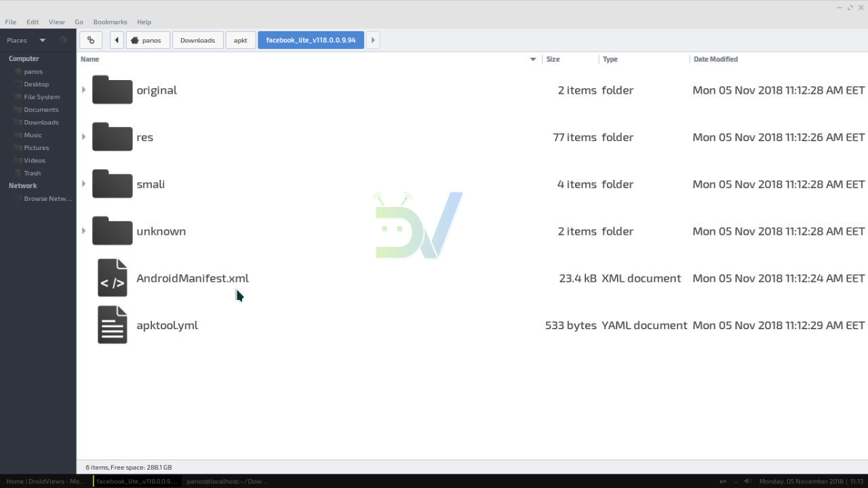
Task: Switch to facebook_lite file manager taskbar entry
Action: 136,481
